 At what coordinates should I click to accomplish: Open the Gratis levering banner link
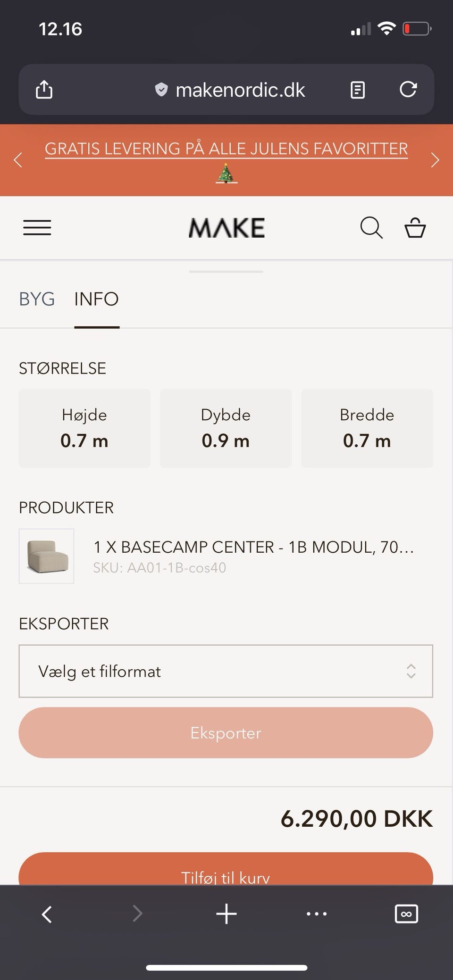[x=226, y=149]
